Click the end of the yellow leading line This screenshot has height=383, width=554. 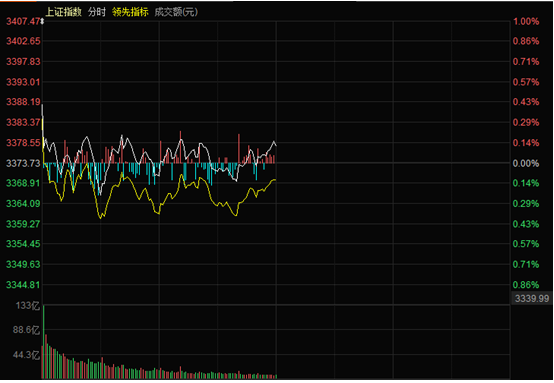click(x=275, y=180)
